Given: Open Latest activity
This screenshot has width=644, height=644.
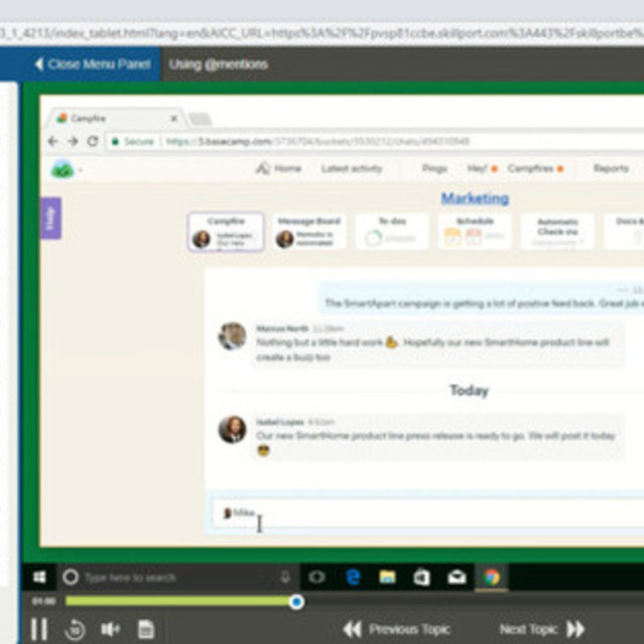Looking at the screenshot, I should (x=352, y=168).
